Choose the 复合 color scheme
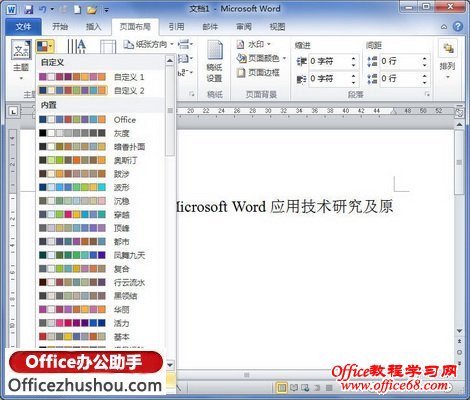Viewport: 470px width, 400px height. pos(101,269)
